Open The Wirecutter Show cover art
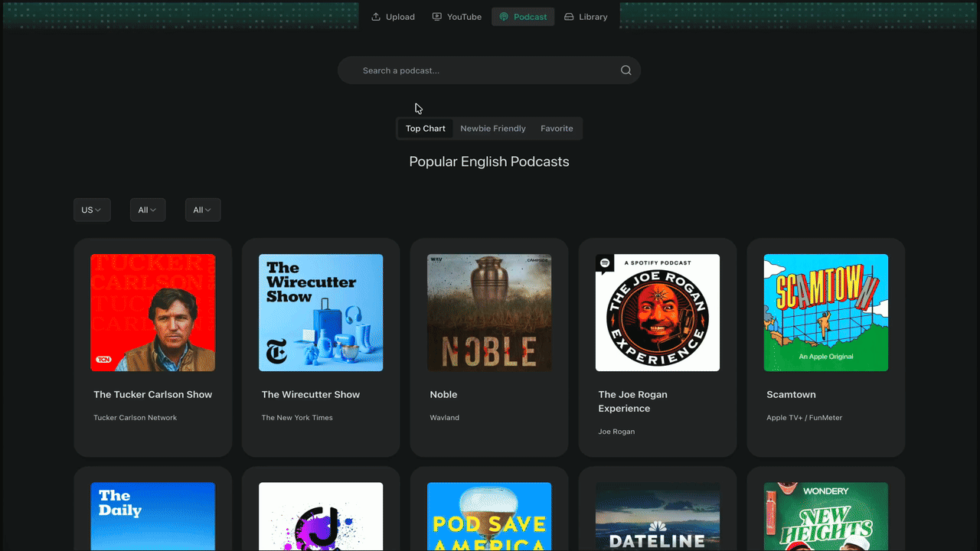 (x=321, y=312)
